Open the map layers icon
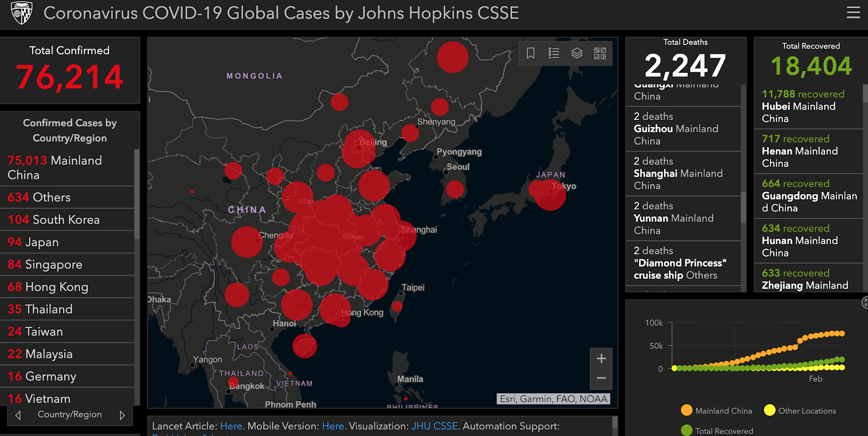The height and width of the screenshot is (436, 868). pos(577,53)
